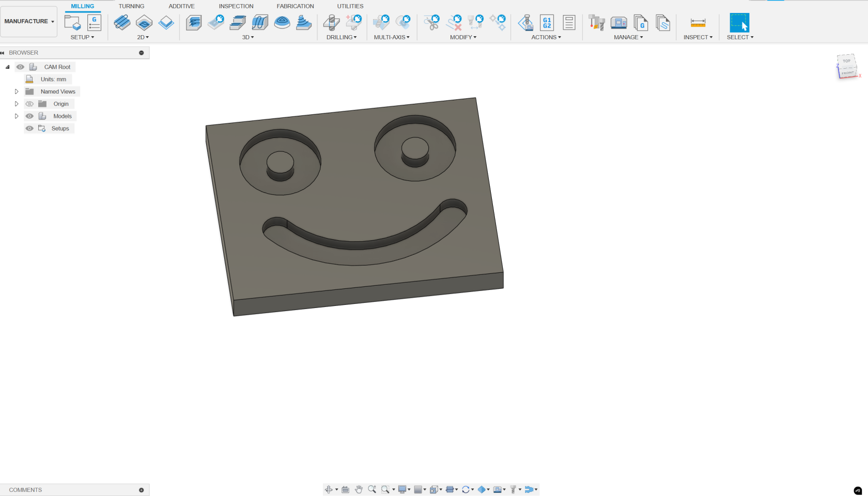
Task: Click the Simulate icon in Actions
Action: (526, 23)
